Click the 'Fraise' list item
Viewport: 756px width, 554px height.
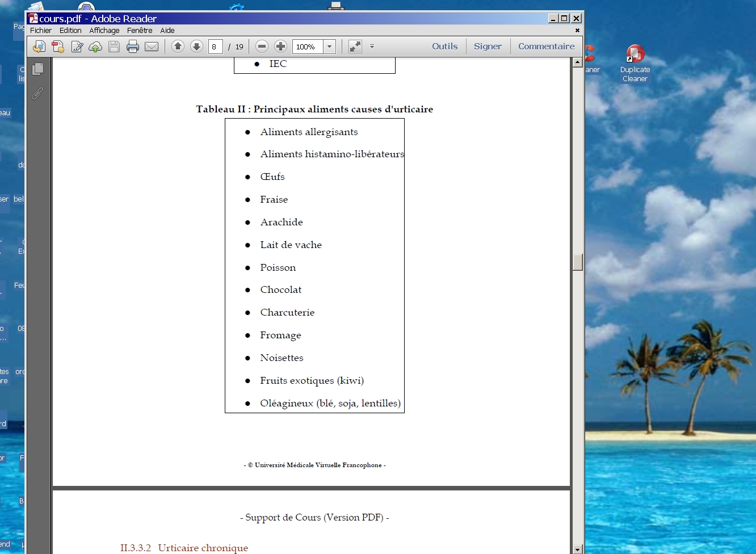[x=274, y=199]
